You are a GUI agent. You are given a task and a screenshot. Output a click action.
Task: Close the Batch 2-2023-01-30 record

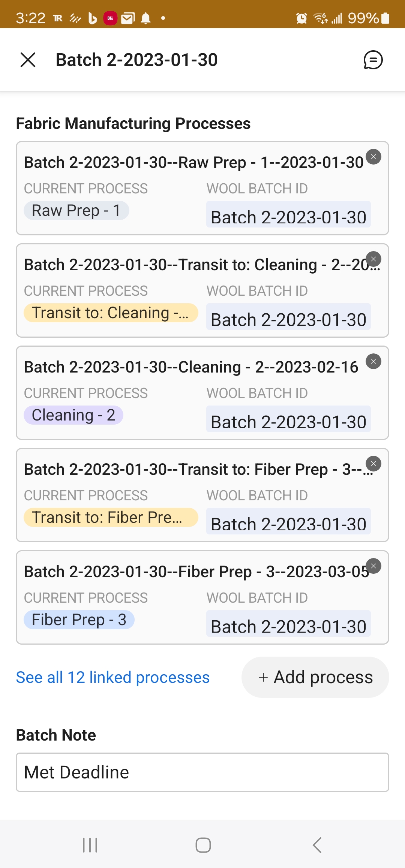click(x=28, y=60)
